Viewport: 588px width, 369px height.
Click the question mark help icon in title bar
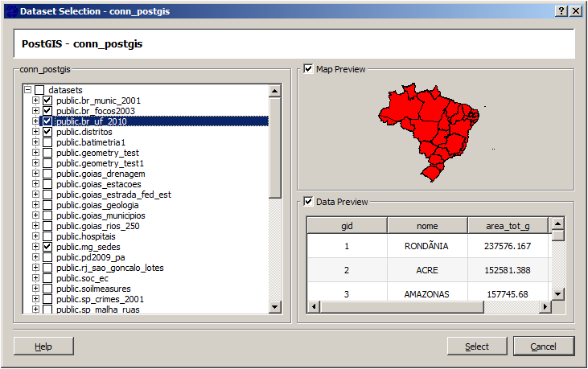pos(561,11)
